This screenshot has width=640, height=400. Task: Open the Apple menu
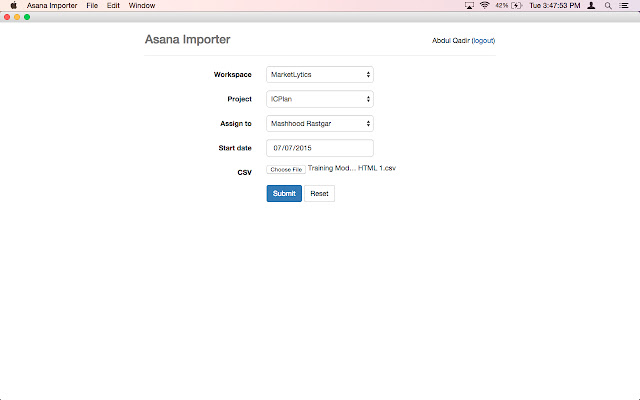point(13,5)
